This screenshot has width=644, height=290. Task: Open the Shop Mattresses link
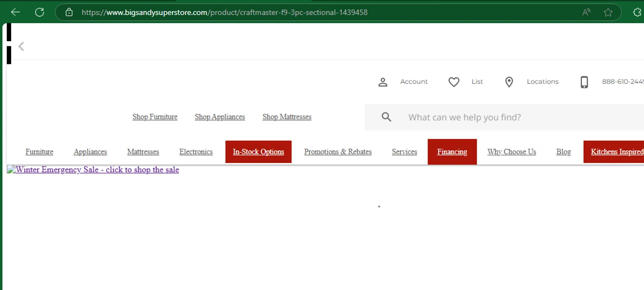(287, 117)
